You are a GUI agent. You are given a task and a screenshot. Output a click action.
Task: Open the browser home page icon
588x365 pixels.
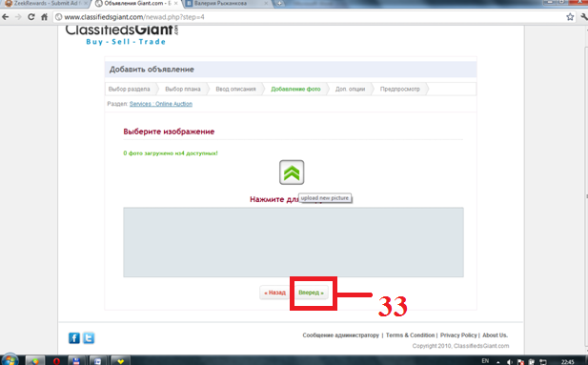[x=44, y=17]
